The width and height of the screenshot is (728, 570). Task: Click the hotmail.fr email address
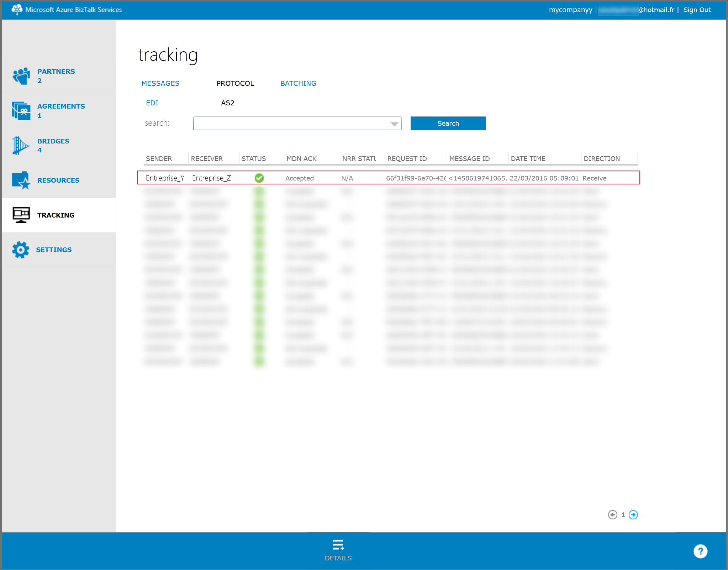pos(636,10)
